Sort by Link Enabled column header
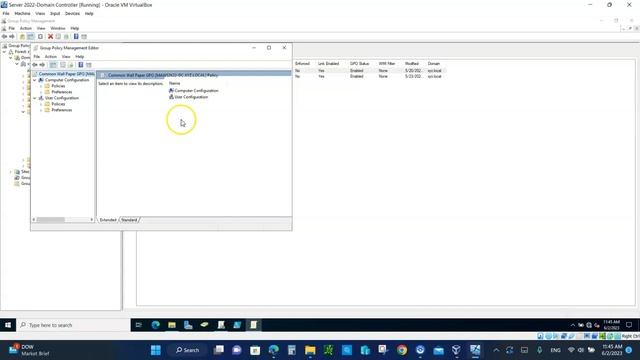Image resolution: width=640 pixels, height=360 pixels. point(329,64)
